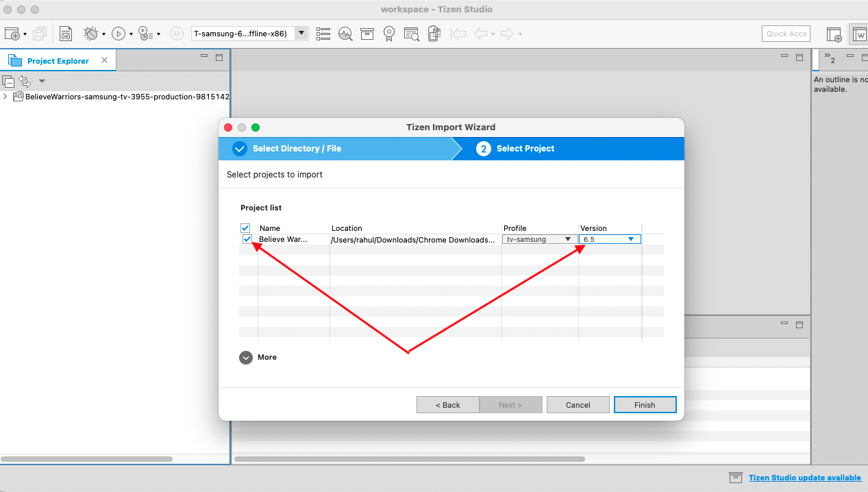868x492 pixels.
Task: Maximize the Project Explorer panel
Action: [x=219, y=58]
